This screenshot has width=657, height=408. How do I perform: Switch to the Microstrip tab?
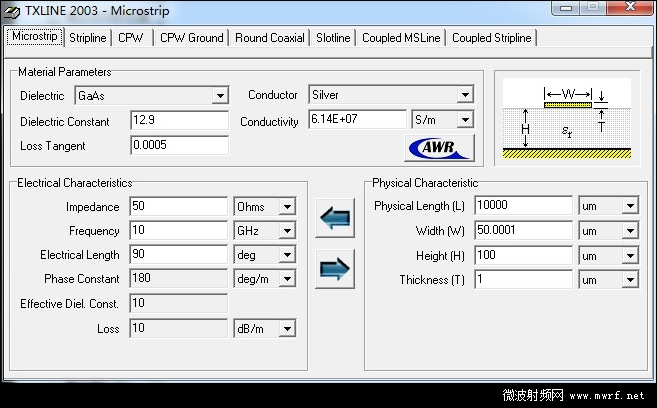[x=35, y=36]
